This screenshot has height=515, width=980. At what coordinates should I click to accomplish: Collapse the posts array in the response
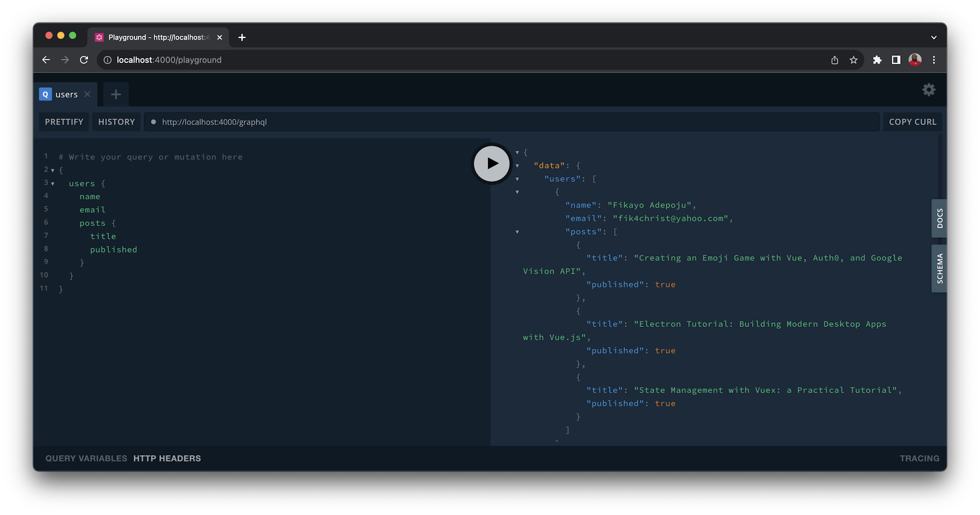tap(518, 232)
